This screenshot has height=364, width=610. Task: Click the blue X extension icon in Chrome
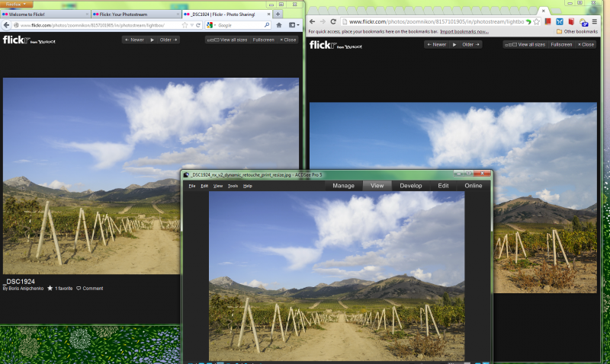pos(560,22)
